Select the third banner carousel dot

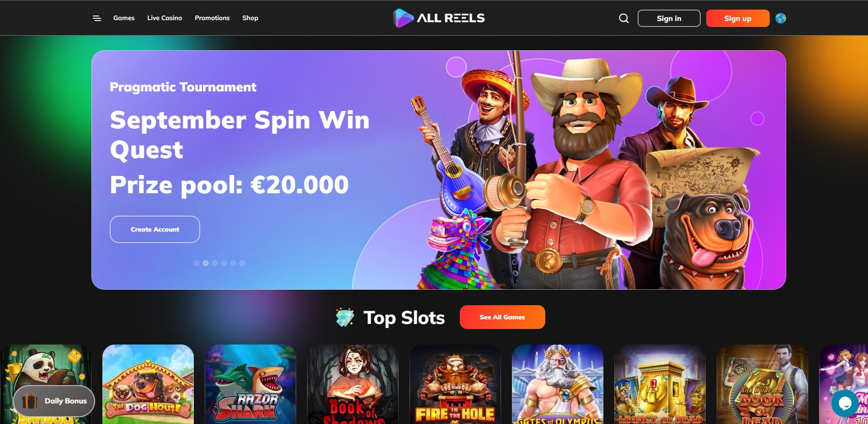(215, 263)
